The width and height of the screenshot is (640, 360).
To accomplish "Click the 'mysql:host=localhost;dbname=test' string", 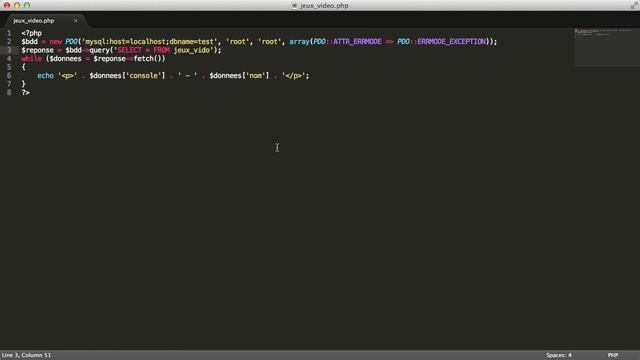I will coord(149,42).
